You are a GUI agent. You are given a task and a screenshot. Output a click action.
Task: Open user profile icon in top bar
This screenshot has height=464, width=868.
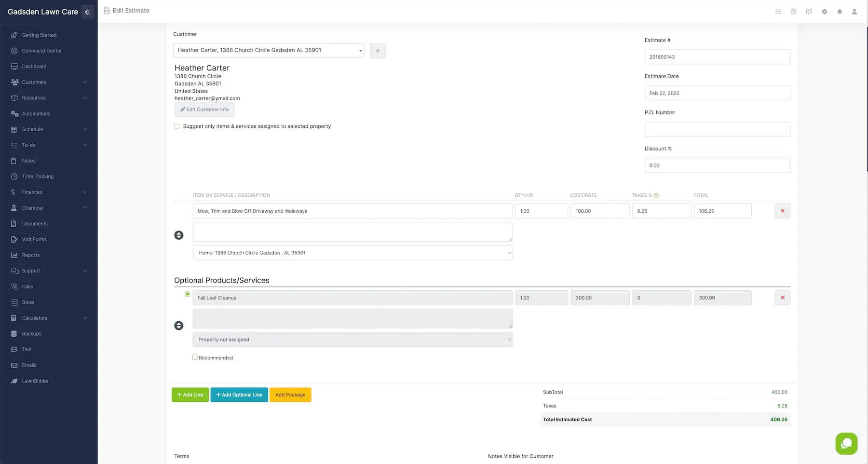(x=854, y=12)
